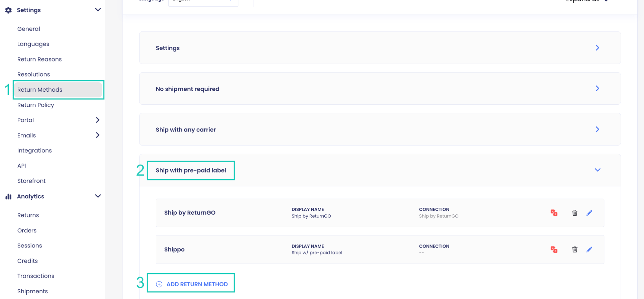Click plus icon beside Add Return Method
The width and height of the screenshot is (644, 299).
159,284
